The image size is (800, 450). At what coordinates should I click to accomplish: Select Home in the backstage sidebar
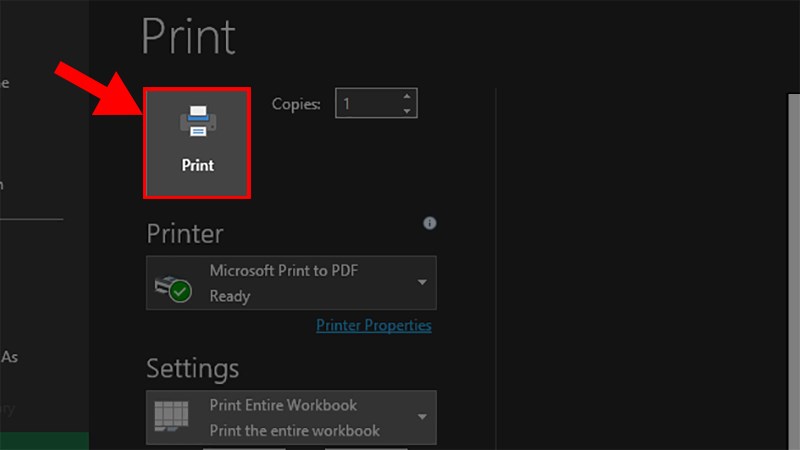(x=4, y=83)
